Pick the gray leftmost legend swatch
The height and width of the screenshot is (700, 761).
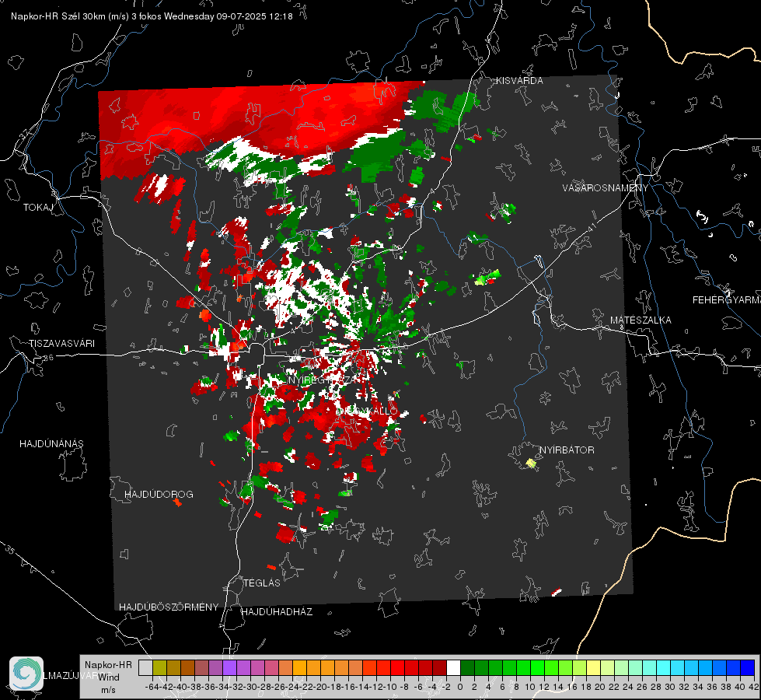click(145, 667)
